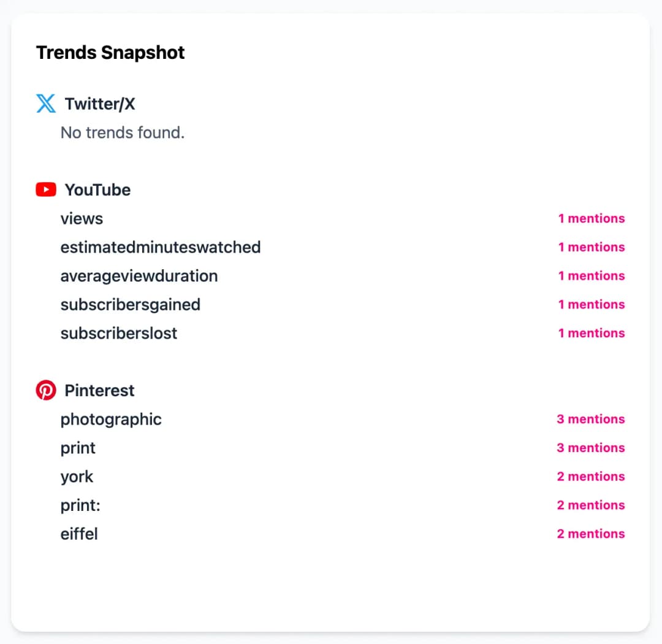Open the 'estimatedminuteswatched' trend
The width and height of the screenshot is (662, 644).
click(x=161, y=247)
